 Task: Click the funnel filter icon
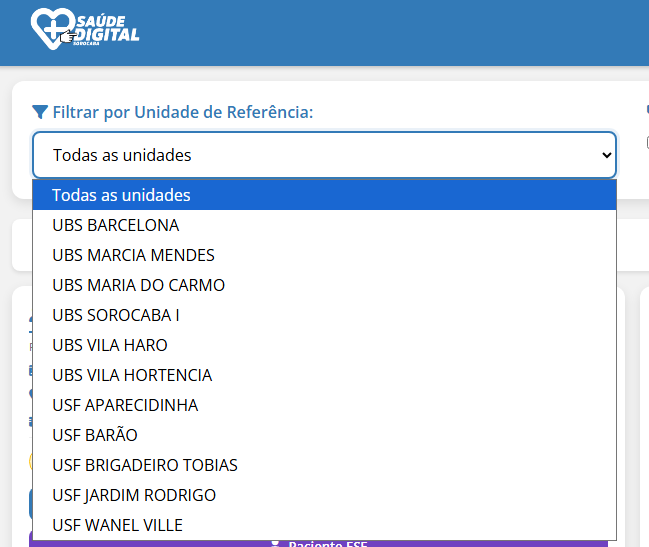click(x=40, y=112)
